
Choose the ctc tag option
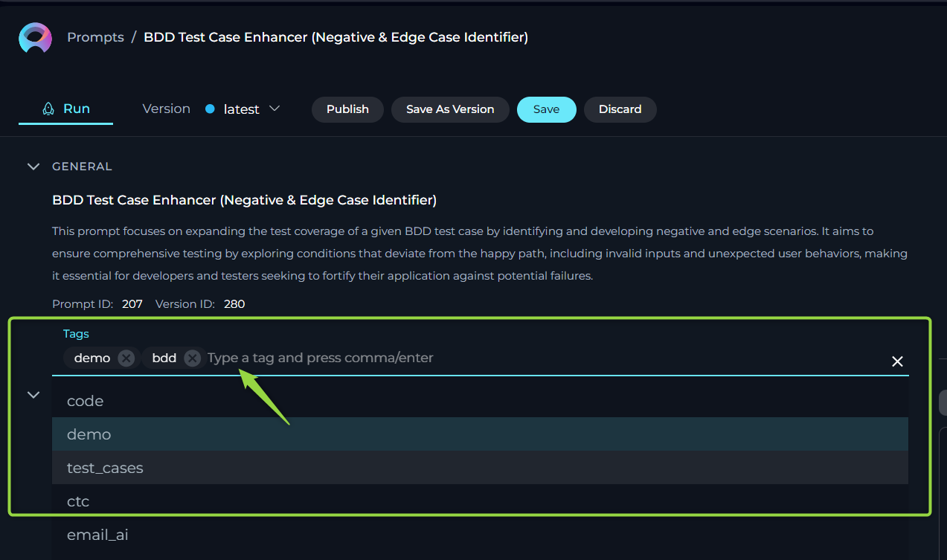(x=480, y=501)
